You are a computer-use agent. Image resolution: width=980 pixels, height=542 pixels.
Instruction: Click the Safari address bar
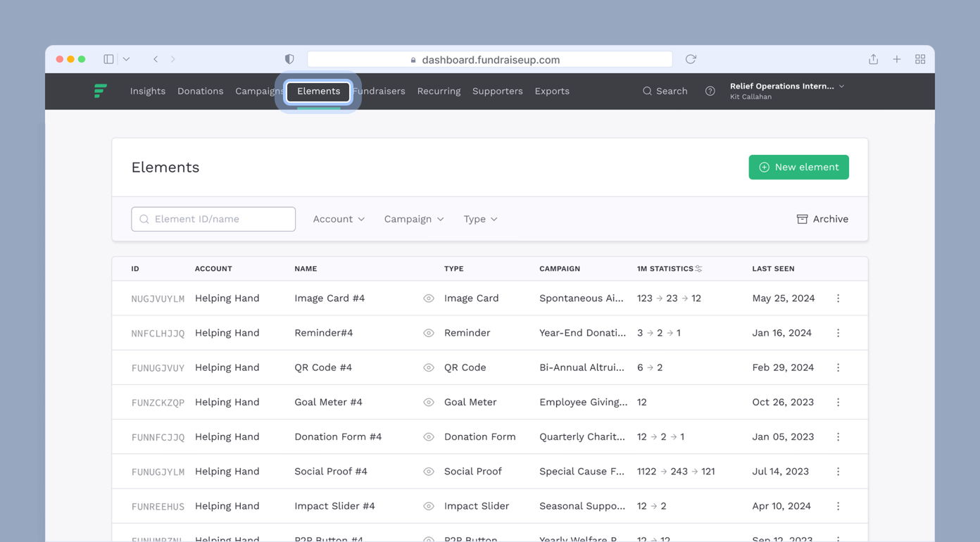[x=490, y=59]
